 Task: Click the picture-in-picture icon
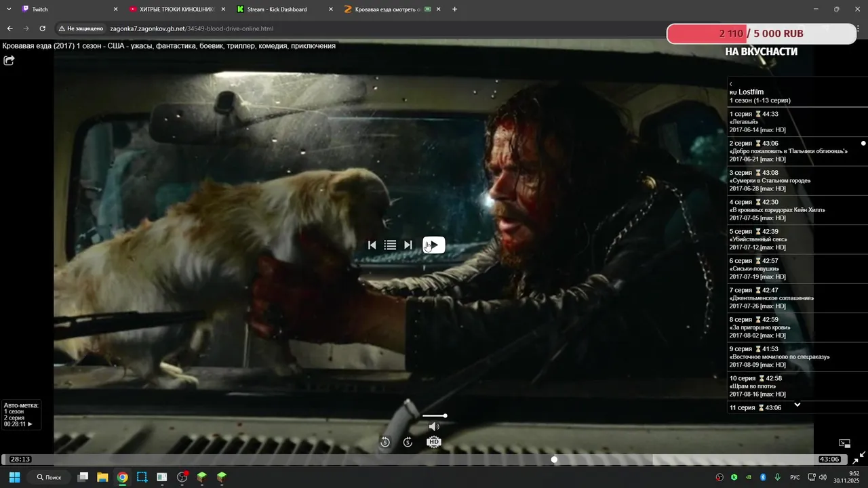click(x=844, y=443)
